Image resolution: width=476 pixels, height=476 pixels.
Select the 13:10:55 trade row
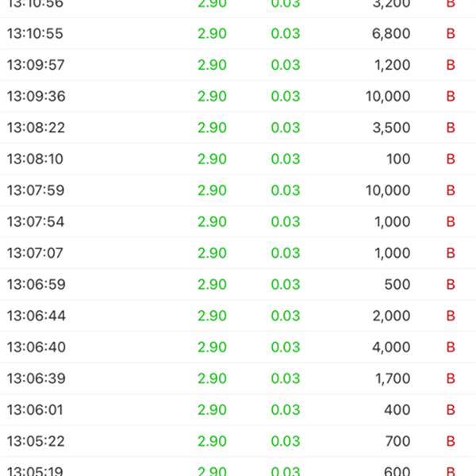(x=238, y=33)
